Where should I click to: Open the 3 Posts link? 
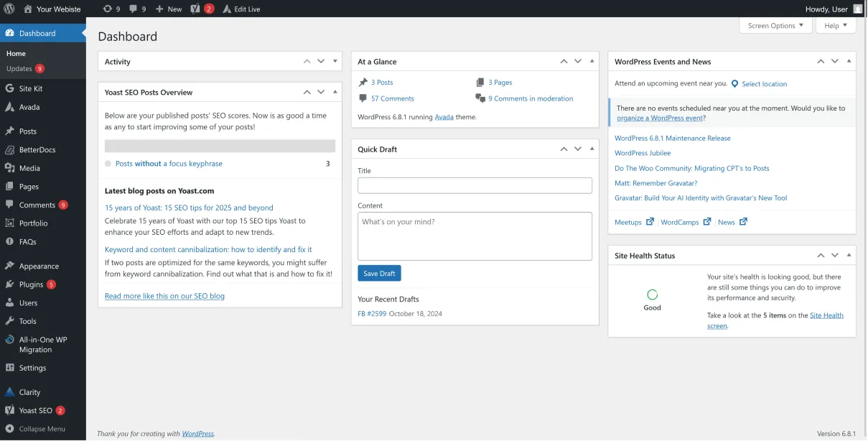click(x=382, y=83)
